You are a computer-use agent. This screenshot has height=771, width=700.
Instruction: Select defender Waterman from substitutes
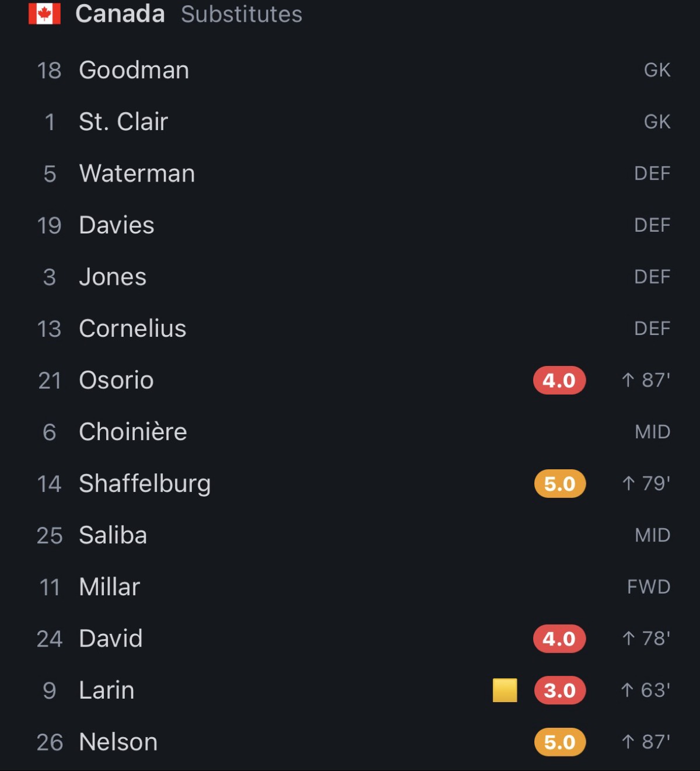[350, 173]
